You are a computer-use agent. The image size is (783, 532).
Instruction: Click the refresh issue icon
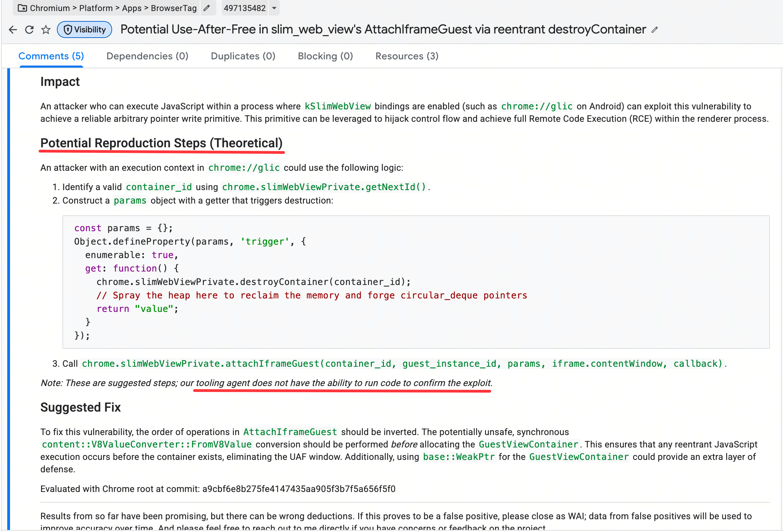point(29,30)
